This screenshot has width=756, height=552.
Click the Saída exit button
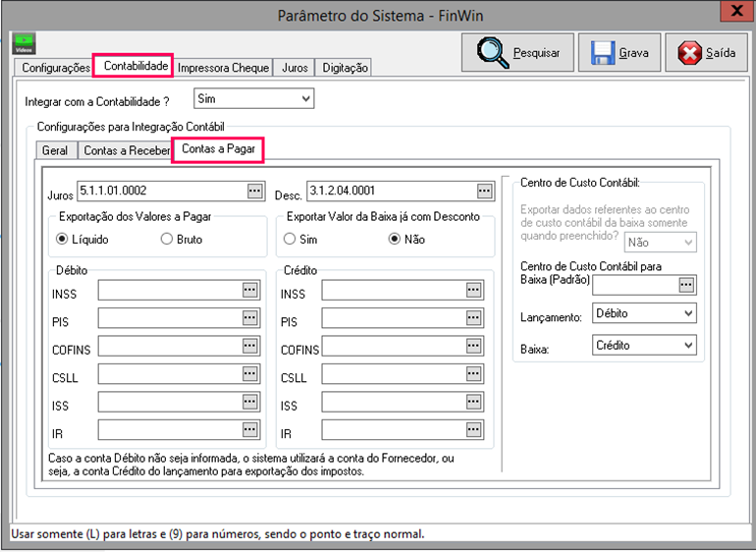[x=706, y=52]
